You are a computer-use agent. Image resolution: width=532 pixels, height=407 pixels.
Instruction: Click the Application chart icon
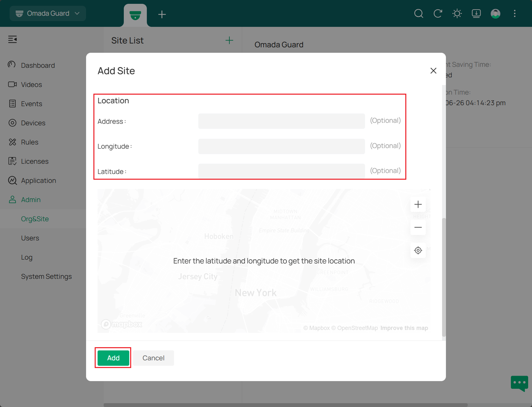(x=12, y=180)
